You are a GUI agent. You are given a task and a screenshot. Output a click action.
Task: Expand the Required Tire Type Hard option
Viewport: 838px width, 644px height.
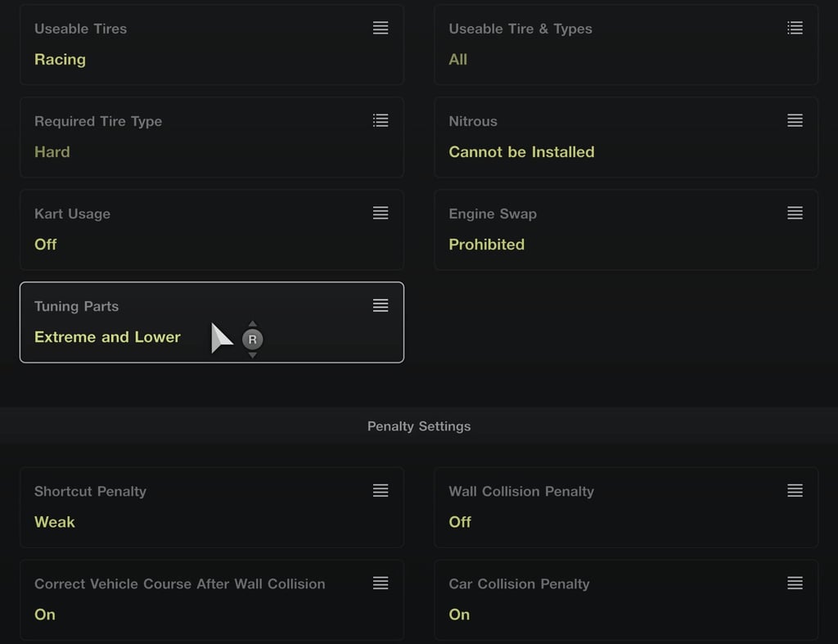[x=52, y=151]
